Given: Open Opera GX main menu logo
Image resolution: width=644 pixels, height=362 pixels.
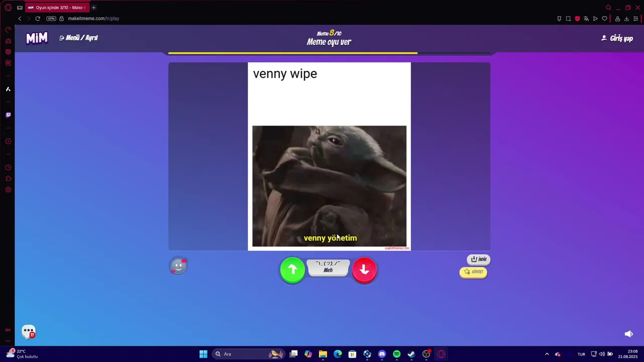Looking at the screenshot, I should [x=8, y=8].
